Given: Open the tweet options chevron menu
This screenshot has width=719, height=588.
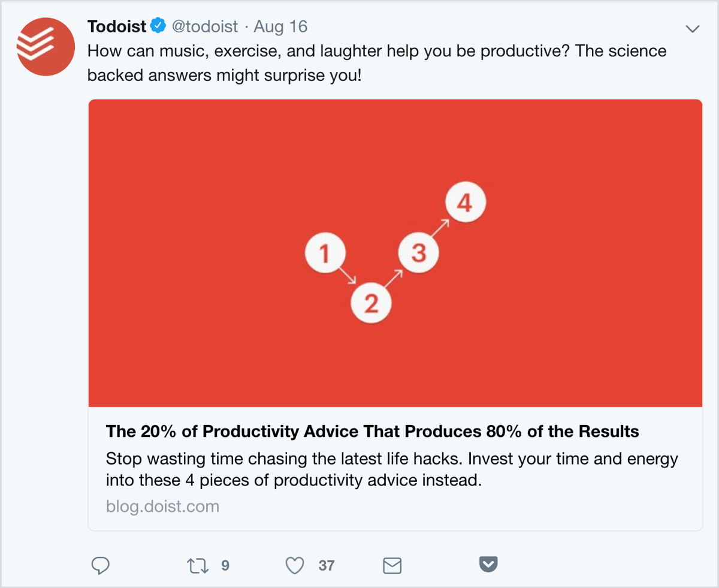Looking at the screenshot, I should click(x=693, y=29).
